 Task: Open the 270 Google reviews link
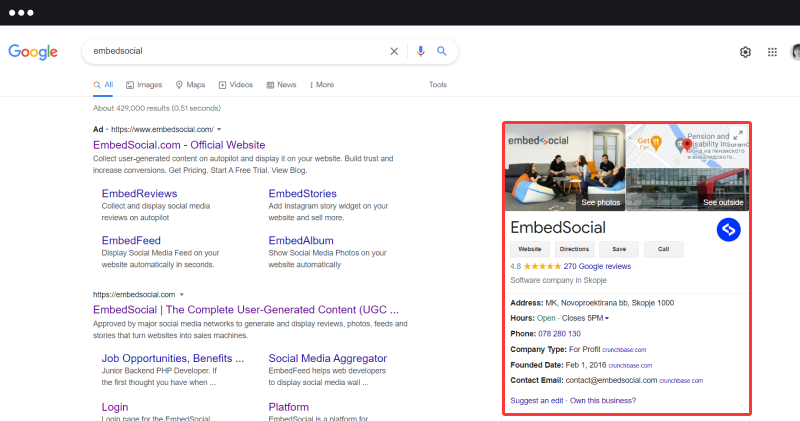click(x=597, y=267)
